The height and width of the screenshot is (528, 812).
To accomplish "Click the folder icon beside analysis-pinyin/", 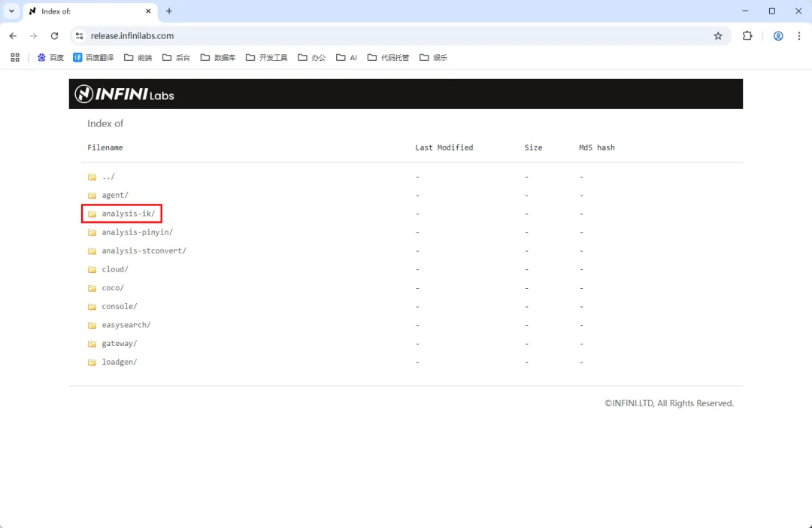I will (92, 232).
